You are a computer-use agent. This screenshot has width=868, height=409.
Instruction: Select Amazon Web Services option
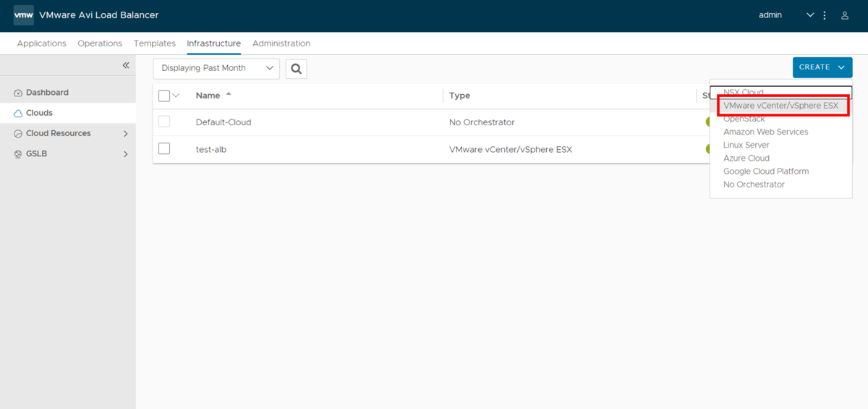click(x=780, y=132)
